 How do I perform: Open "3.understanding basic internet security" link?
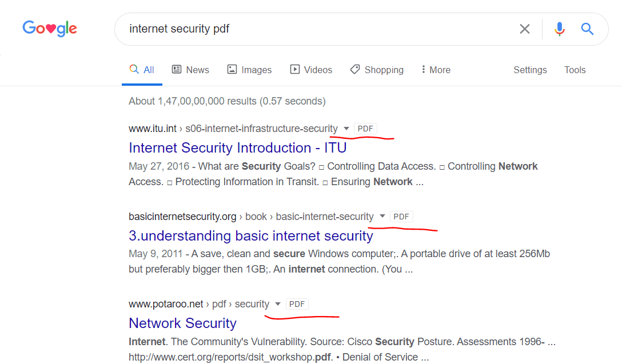250,235
